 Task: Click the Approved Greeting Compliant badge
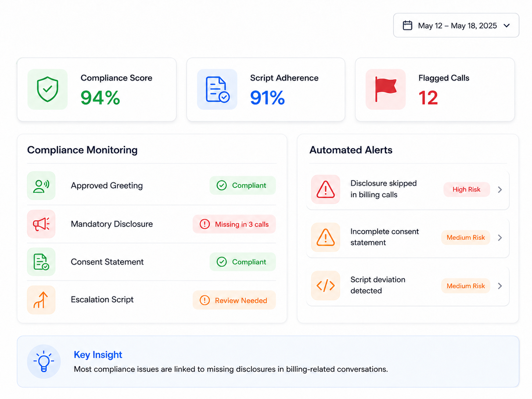click(x=242, y=186)
